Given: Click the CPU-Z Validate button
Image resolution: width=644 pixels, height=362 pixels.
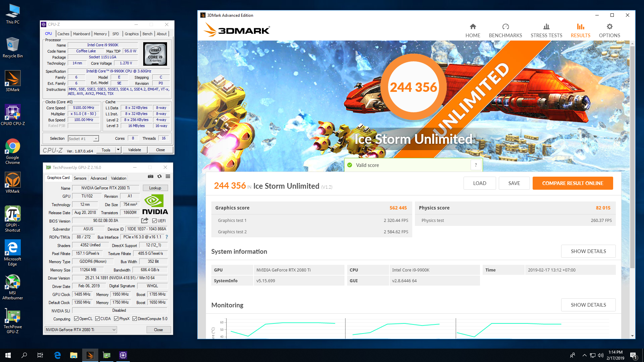Looking at the screenshot, I should [135, 150].
